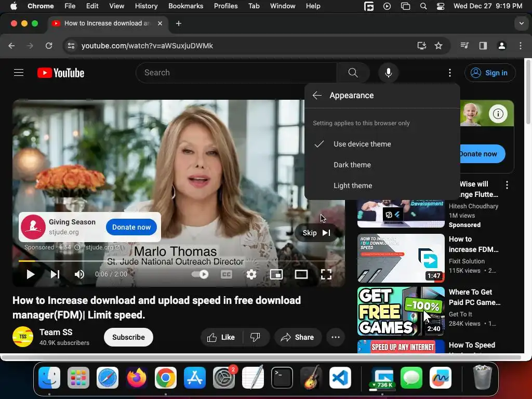The height and width of the screenshot is (399, 532).
Task: Enter full screen mode
Action: click(x=326, y=274)
